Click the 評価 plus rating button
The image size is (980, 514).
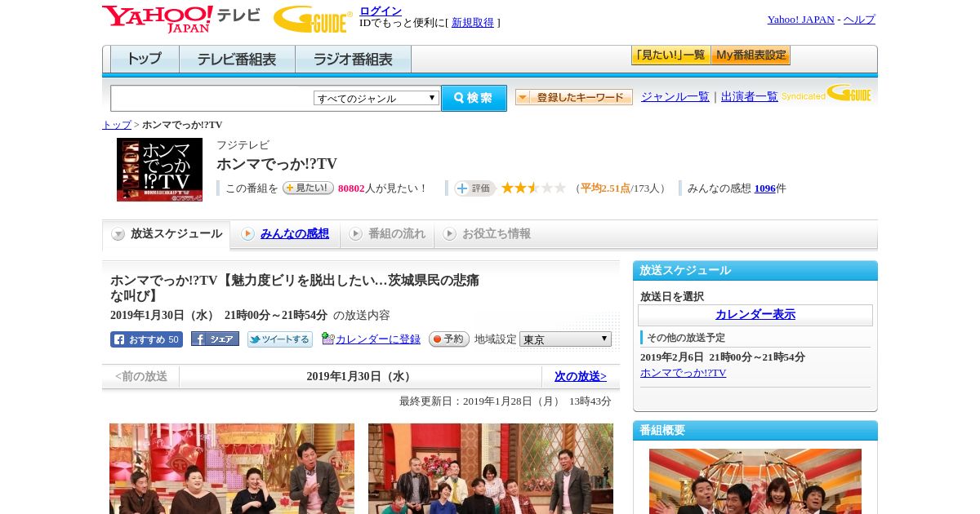(474, 188)
